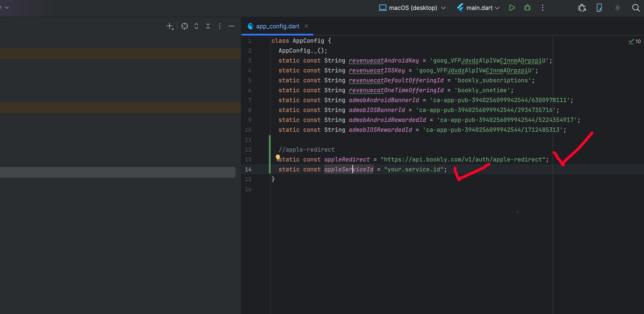Open project panel options vertical dots
Viewport: 644px width, 314px height.
220,26
